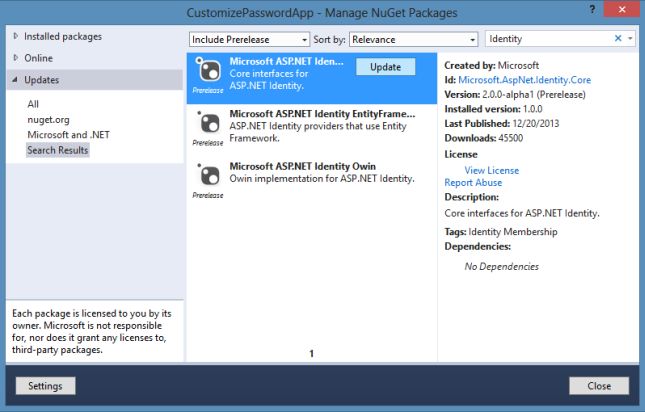The height and width of the screenshot is (412, 645).
Task: Click the No Dependencies text
Action: pyautogui.click(x=501, y=266)
